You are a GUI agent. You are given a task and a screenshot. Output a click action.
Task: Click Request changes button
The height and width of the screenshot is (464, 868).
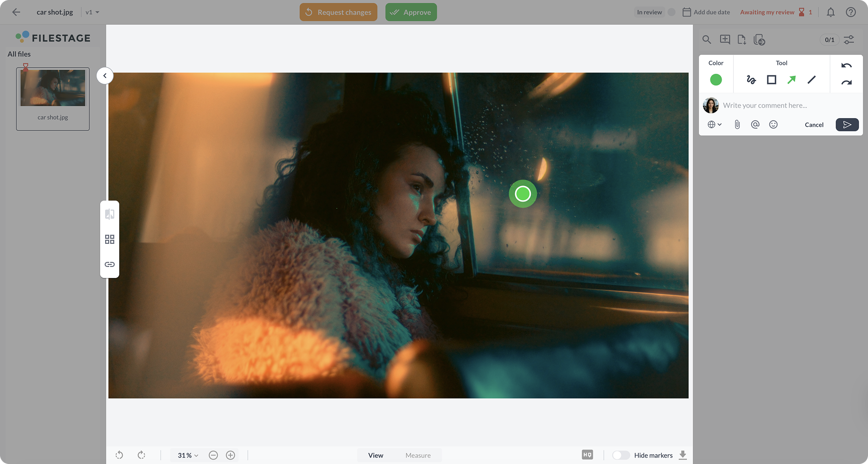pos(338,12)
